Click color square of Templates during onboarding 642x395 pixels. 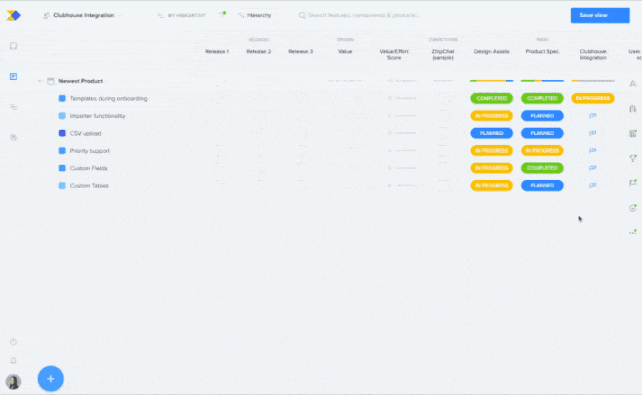coord(62,98)
